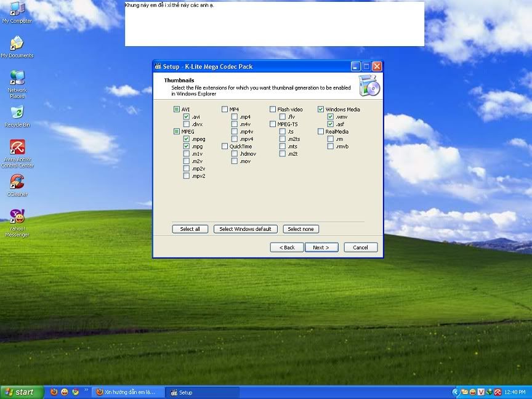Check the .mp2v extension checkbox
The height and width of the screenshot is (399, 532).
coord(187,168)
